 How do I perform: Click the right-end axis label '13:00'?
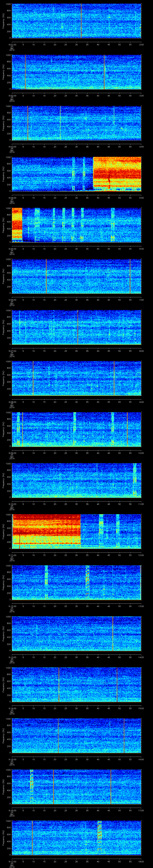[x=141, y=606]
